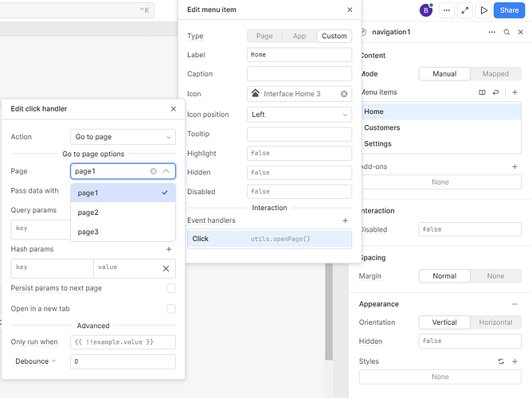Enable Persist params to next page
This screenshot has height=398, width=532.
(171, 288)
